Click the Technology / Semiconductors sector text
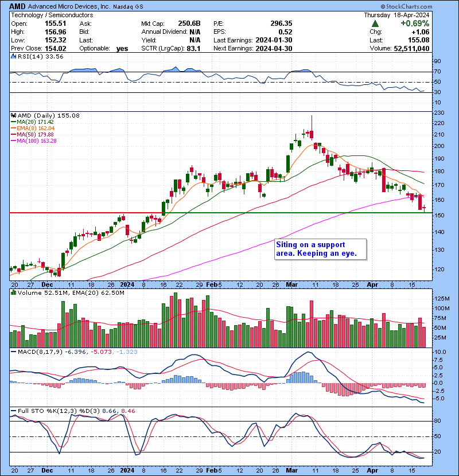This screenshot has width=459, height=476. tap(52, 15)
